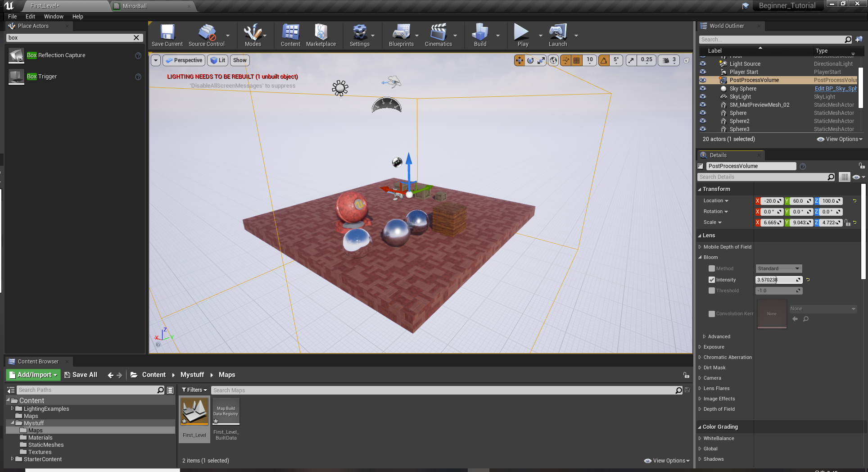Toggle surface snapping icon in the viewport

click(x=566, y=60)
